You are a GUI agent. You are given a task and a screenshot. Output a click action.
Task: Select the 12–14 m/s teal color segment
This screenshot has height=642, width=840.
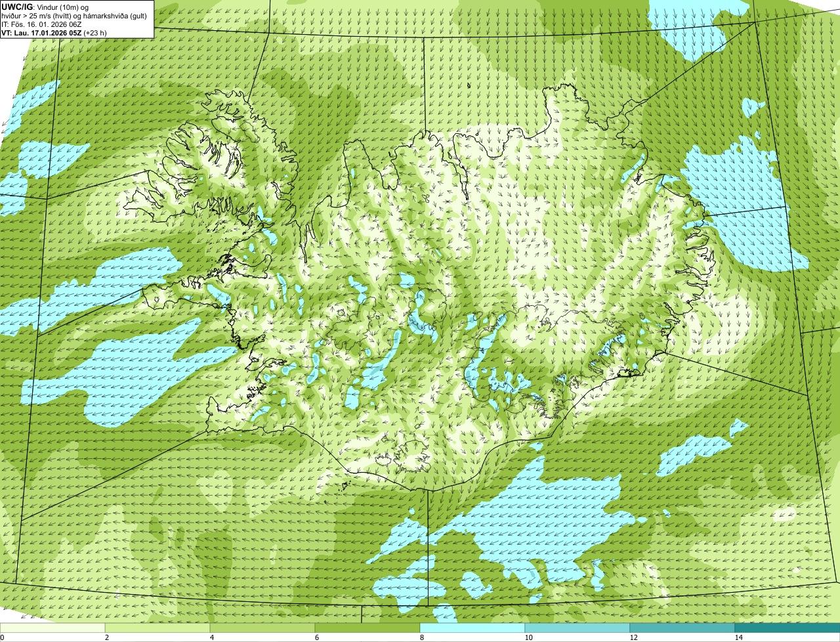click(x=682, y=628)
